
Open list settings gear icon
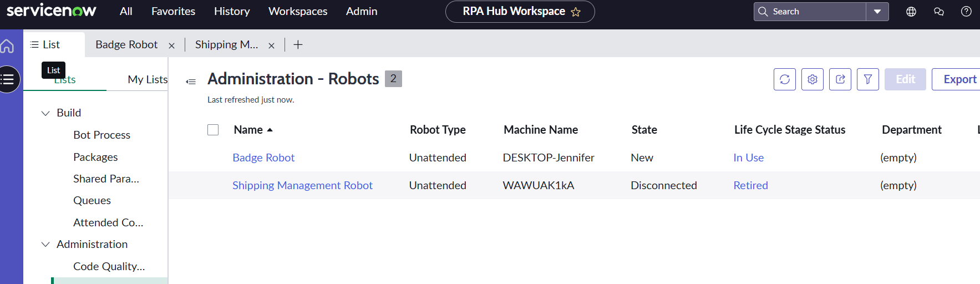(x=812, y=79)
